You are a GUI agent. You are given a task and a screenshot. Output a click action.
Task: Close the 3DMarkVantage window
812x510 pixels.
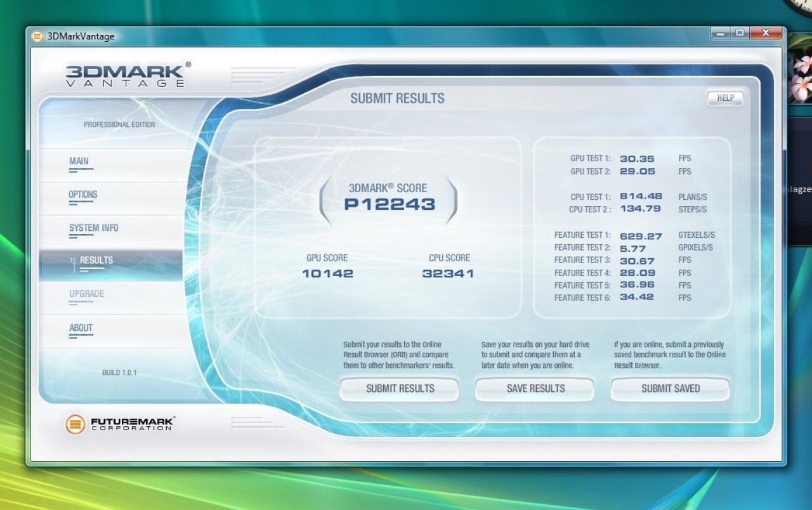[x=766, y=33]
